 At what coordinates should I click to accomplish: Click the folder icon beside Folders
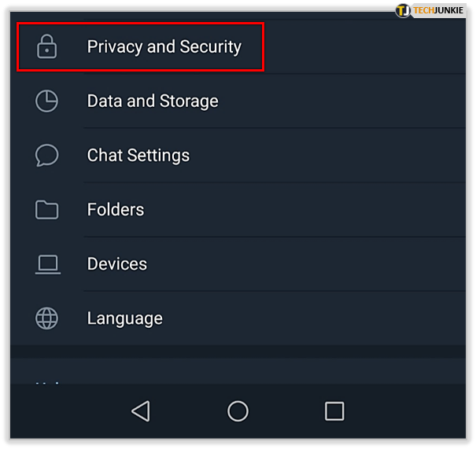tap(47, 210)
